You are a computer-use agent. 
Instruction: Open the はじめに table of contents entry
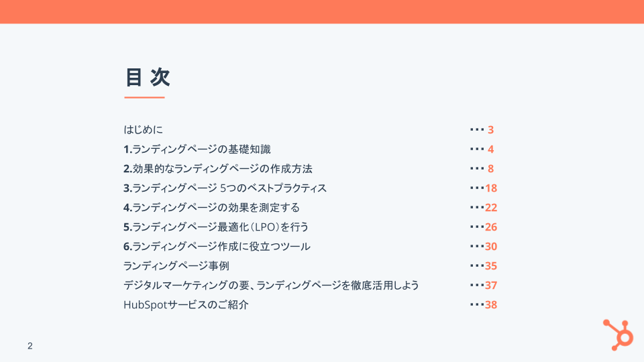point(143,129)
